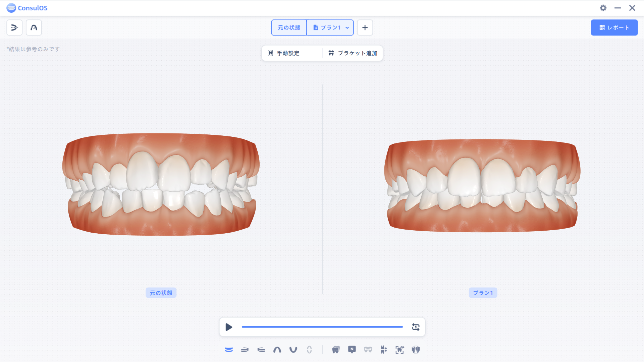644x362 pixels.
Task: Toggle the tooth number labels icon
Action: 352,350
